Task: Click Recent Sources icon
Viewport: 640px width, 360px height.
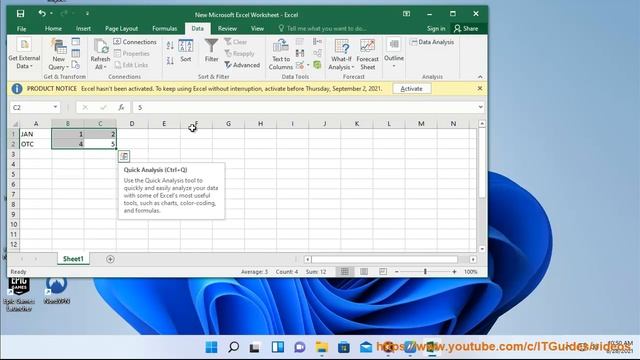Action: point(76,64)
